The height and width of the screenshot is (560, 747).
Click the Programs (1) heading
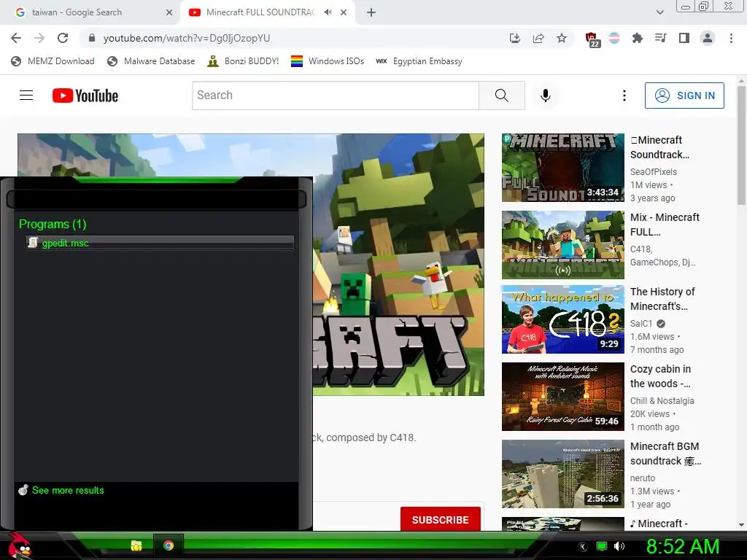pos(53,224)
